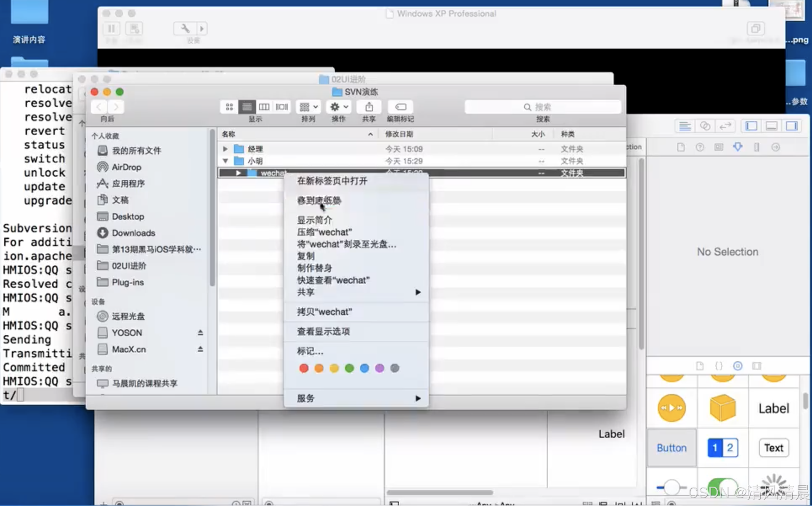812x506 pixels.
Task: Expand the 共享 submenu arrow
Action: [x=418, y=292]
